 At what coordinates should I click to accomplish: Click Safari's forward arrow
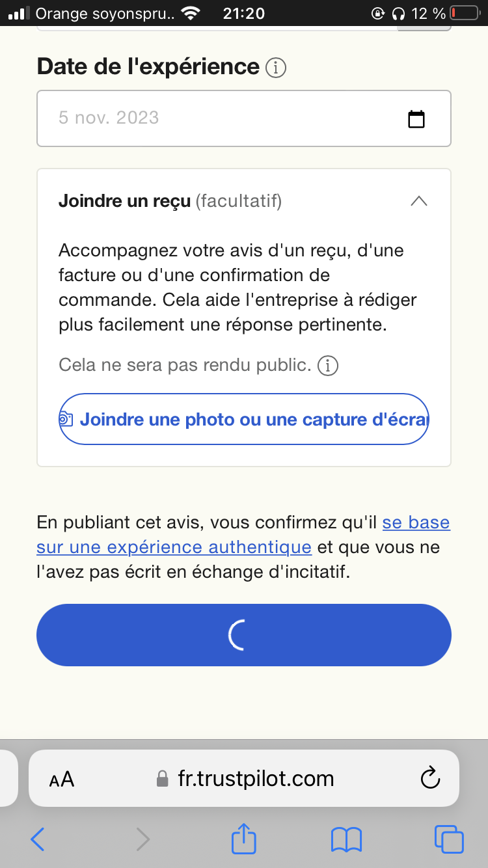click(x=142, y=839)
